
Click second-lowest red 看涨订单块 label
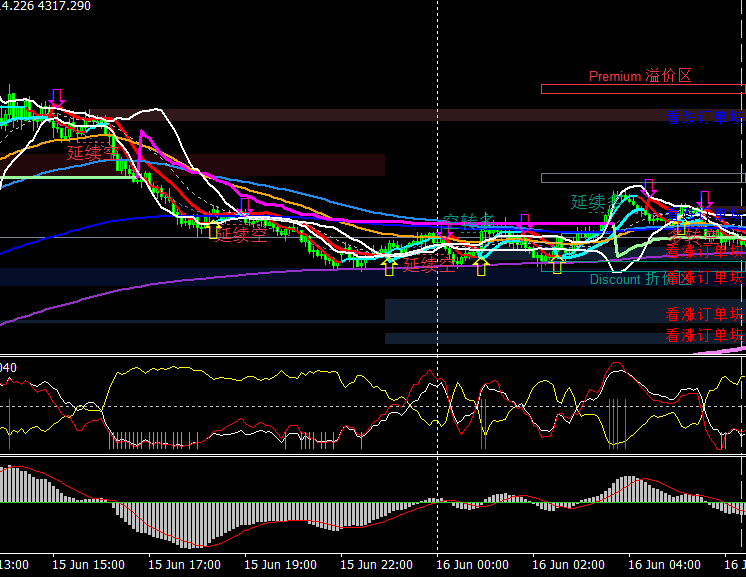(x=704, y=314)
